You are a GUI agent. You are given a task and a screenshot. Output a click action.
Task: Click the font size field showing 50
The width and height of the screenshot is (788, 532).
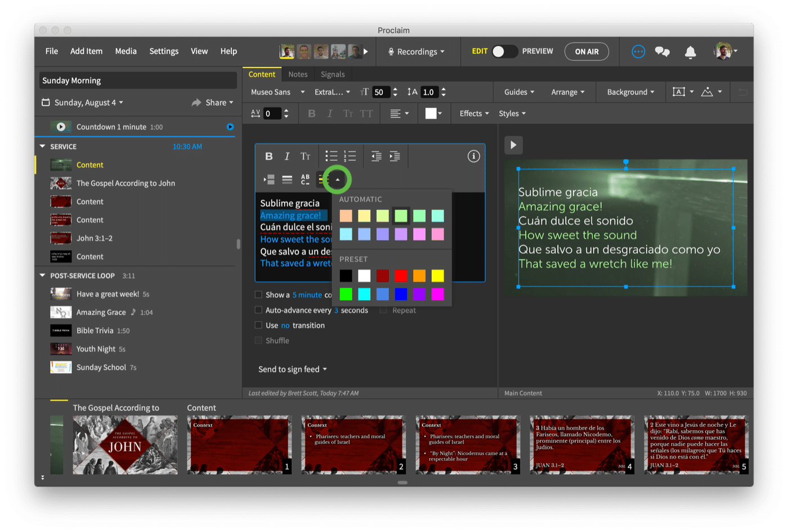click(x=381, y=92)
